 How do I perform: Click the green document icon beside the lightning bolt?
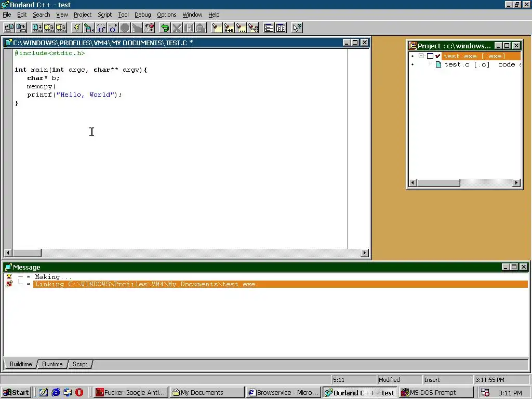(x=88, y=28)
